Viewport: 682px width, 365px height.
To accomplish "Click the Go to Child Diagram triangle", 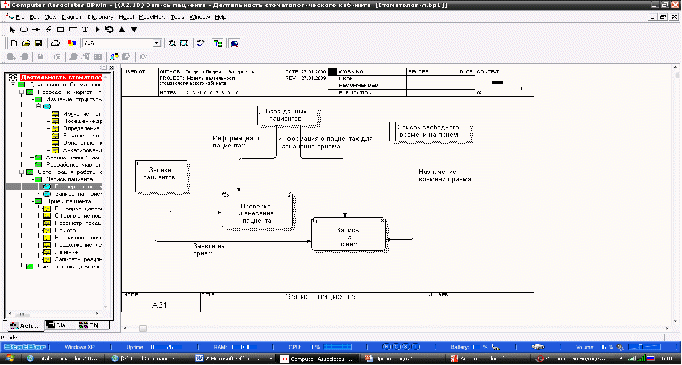I will [134, 30].
